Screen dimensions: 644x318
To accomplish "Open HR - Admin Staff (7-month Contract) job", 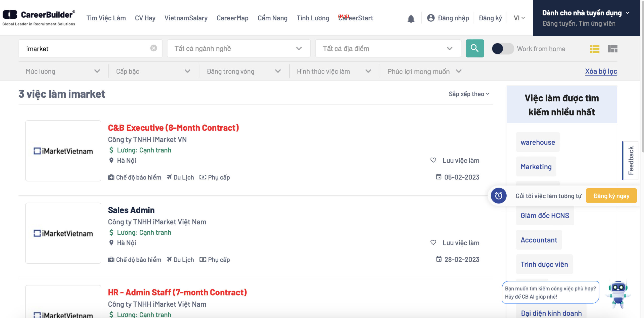I will [x=177, y=292].
